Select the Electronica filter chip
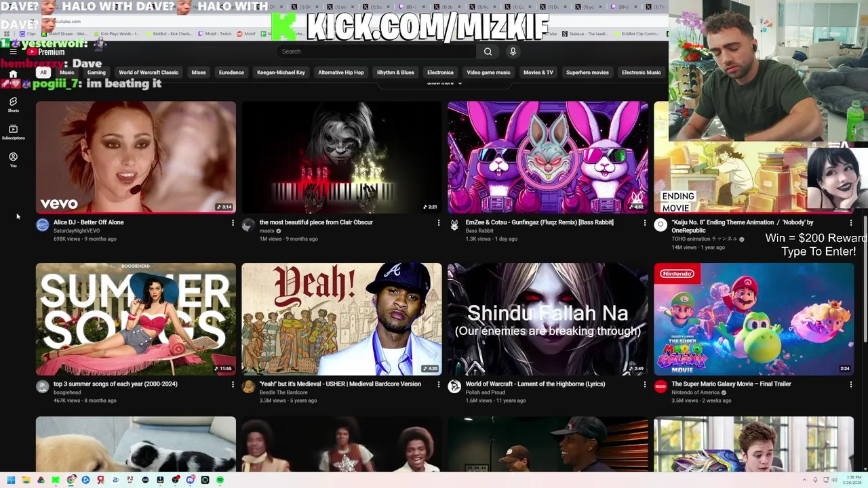The width and height of the screenshot is (868, 488). pos(440,73)
